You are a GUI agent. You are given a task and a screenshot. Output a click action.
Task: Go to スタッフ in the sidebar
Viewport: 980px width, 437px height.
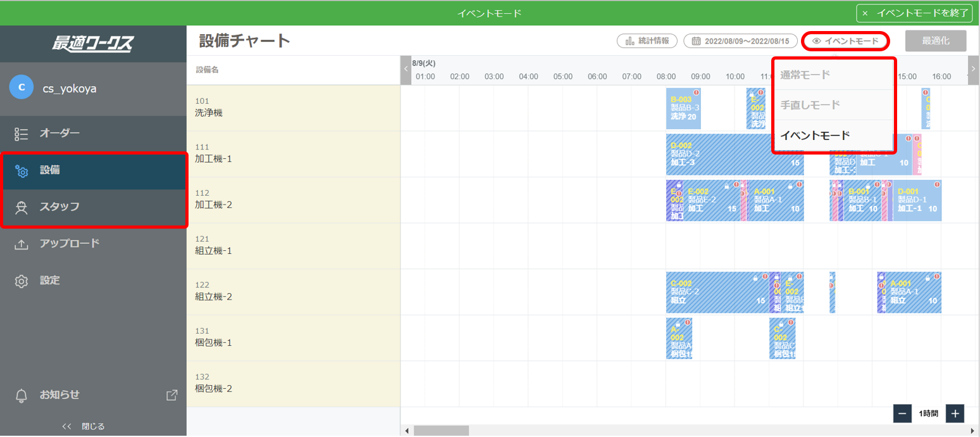93,207
